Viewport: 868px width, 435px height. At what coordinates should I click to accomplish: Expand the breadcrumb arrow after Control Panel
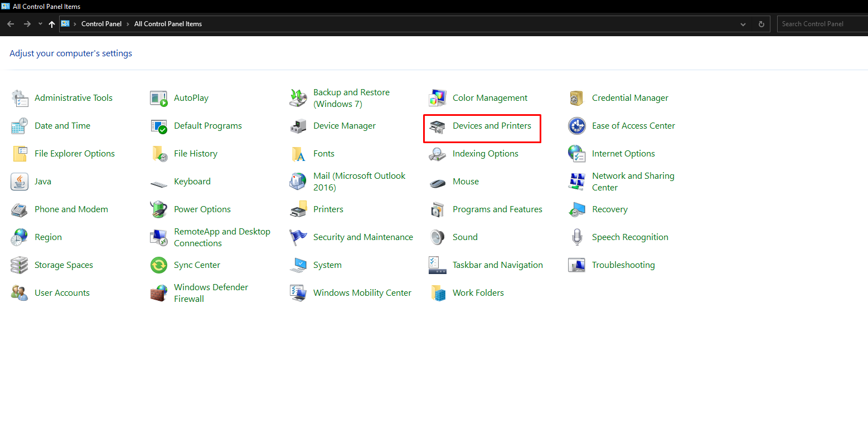point(127,24)
